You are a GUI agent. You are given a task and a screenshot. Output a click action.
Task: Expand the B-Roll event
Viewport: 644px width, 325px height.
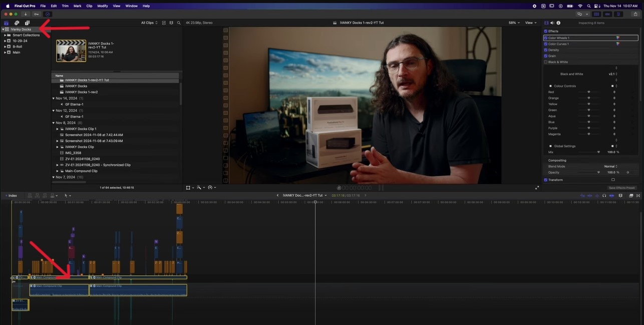pos(5,47)
